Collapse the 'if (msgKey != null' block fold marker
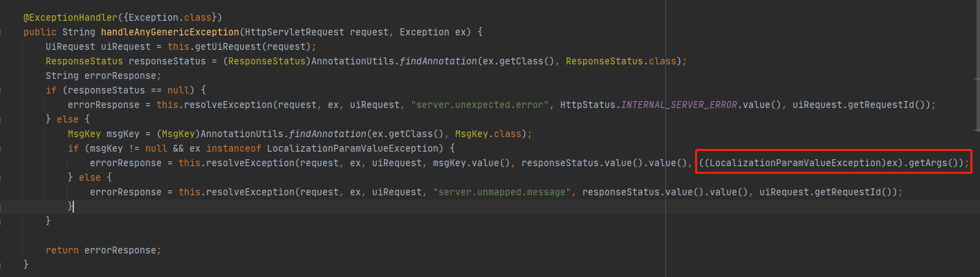Viewport: 980px width, 277px height. pos(4,148)
